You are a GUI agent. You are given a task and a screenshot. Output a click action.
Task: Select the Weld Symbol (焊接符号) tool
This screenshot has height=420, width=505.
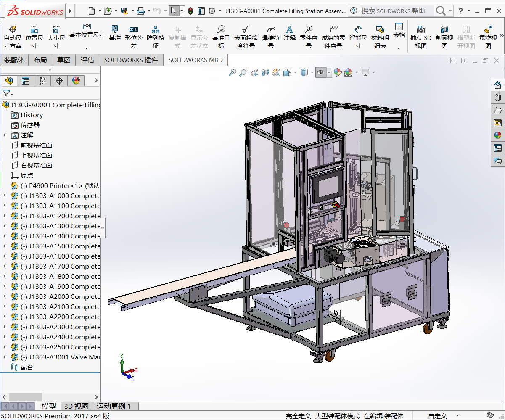point(271,37)
